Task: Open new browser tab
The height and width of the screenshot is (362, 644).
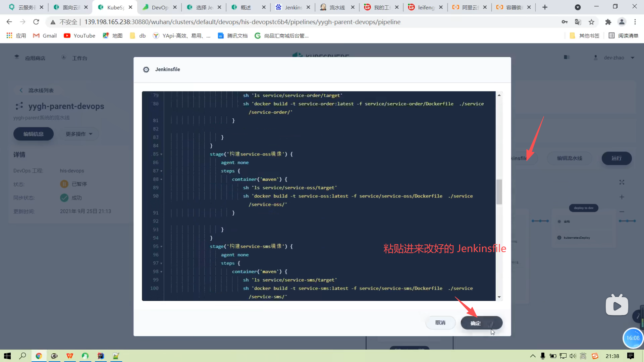Action: [545, 7]
